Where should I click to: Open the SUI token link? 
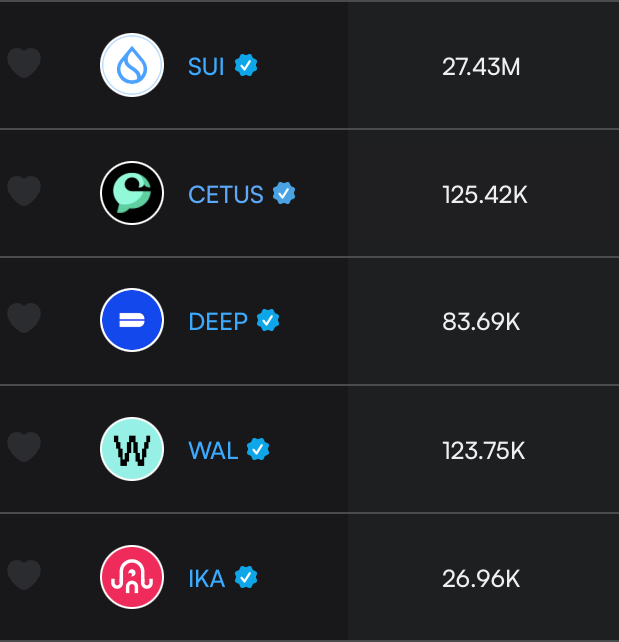pos(206,66)
